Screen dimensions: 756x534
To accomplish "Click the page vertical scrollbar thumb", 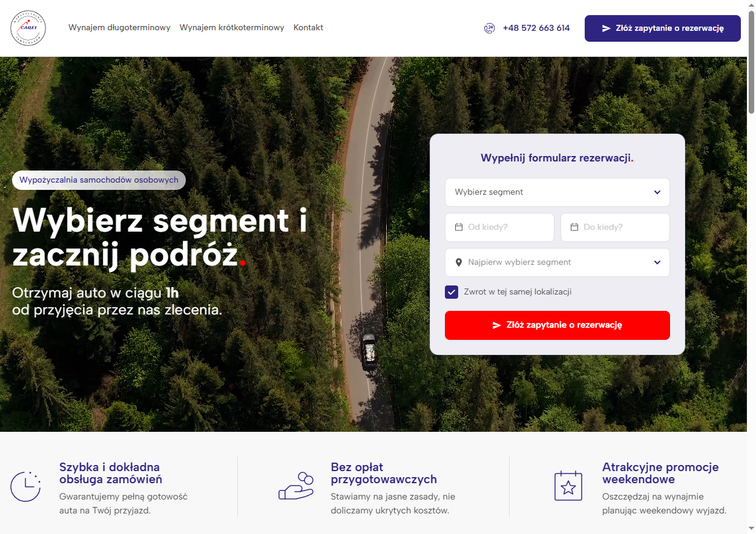I will click(x=751, y=60).
